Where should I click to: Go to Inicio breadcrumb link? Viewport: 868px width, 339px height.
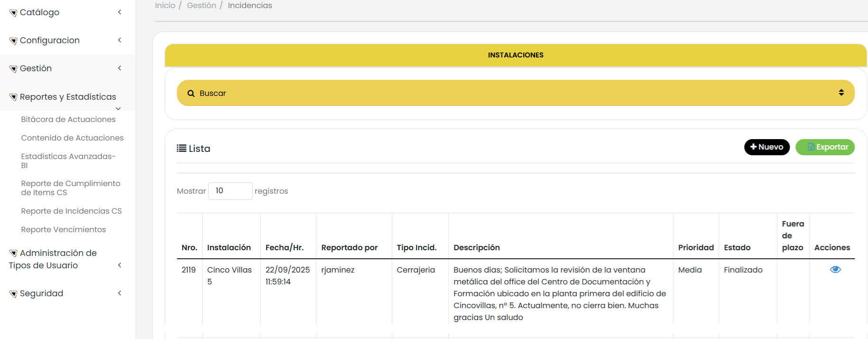tap(165, 6)
